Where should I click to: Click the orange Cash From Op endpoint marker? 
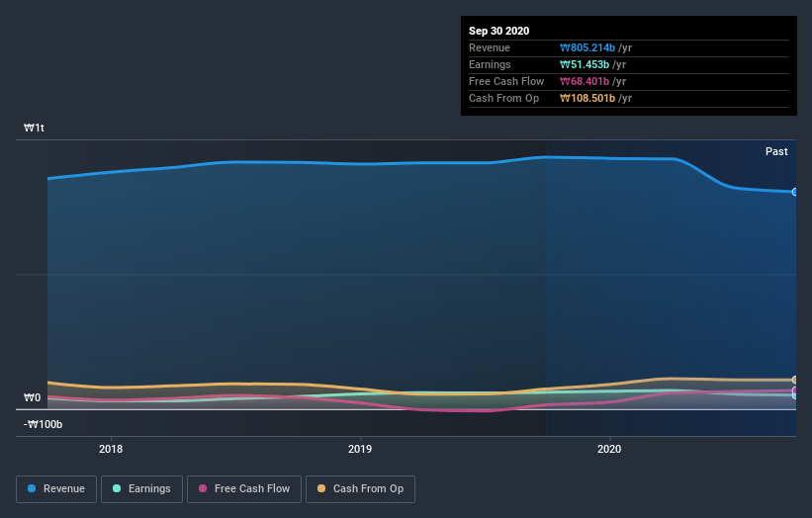[794, 380]
